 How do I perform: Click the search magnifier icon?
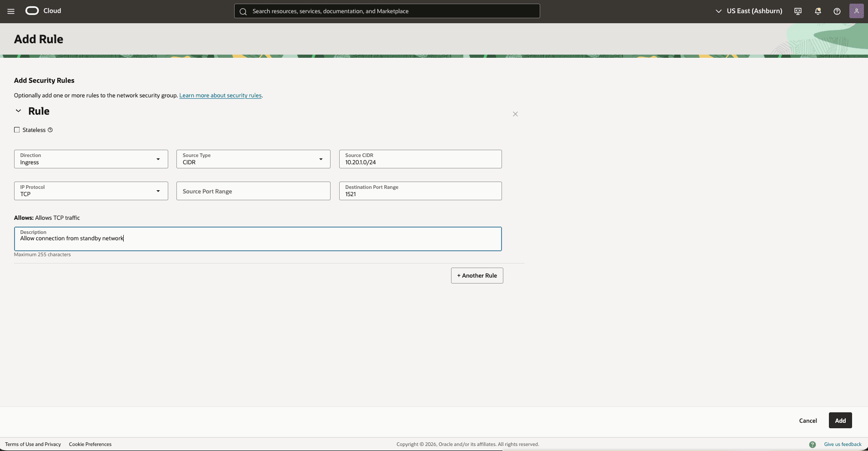click(x=243, y=11)
